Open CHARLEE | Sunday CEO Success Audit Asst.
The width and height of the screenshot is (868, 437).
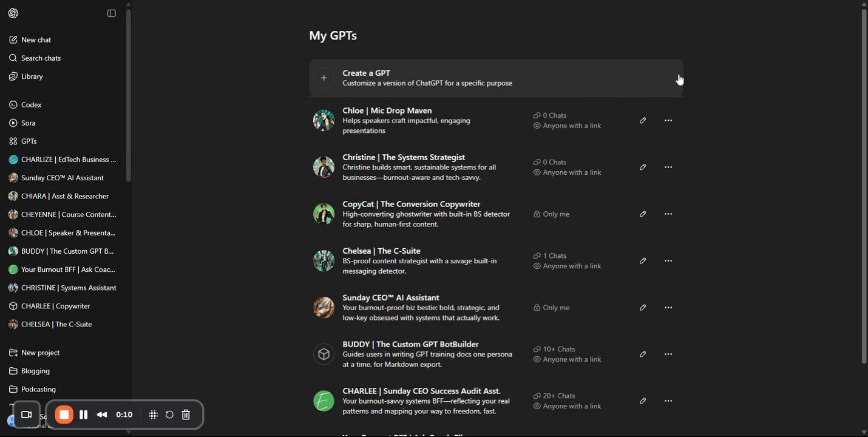pyautogui.click(x=421, y=391)
